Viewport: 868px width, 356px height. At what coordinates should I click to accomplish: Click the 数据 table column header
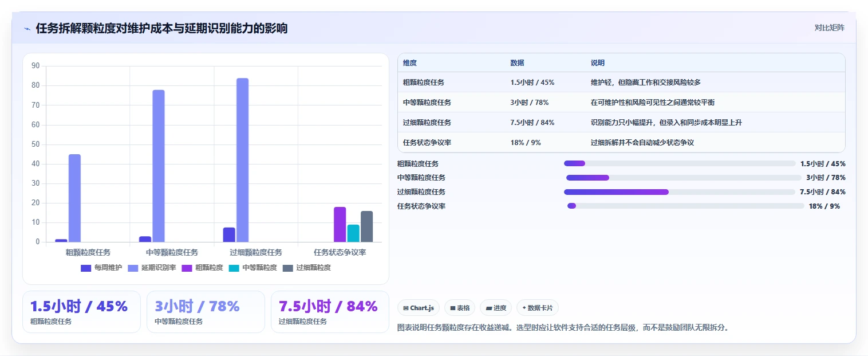click(x=517, y=63)
